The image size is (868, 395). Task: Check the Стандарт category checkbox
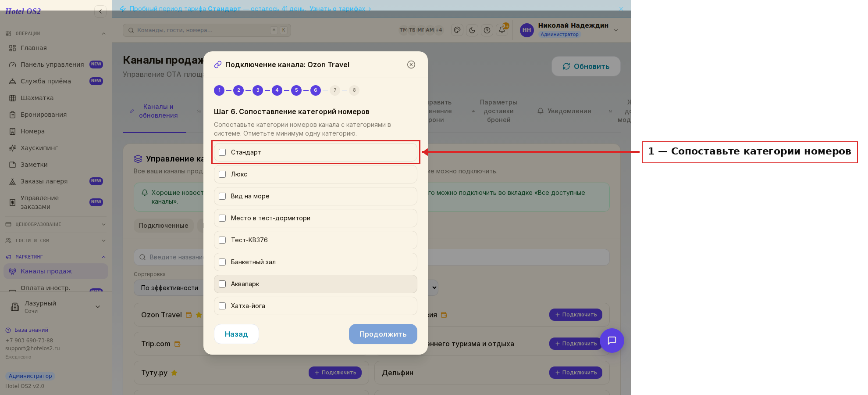click(222, 152)
